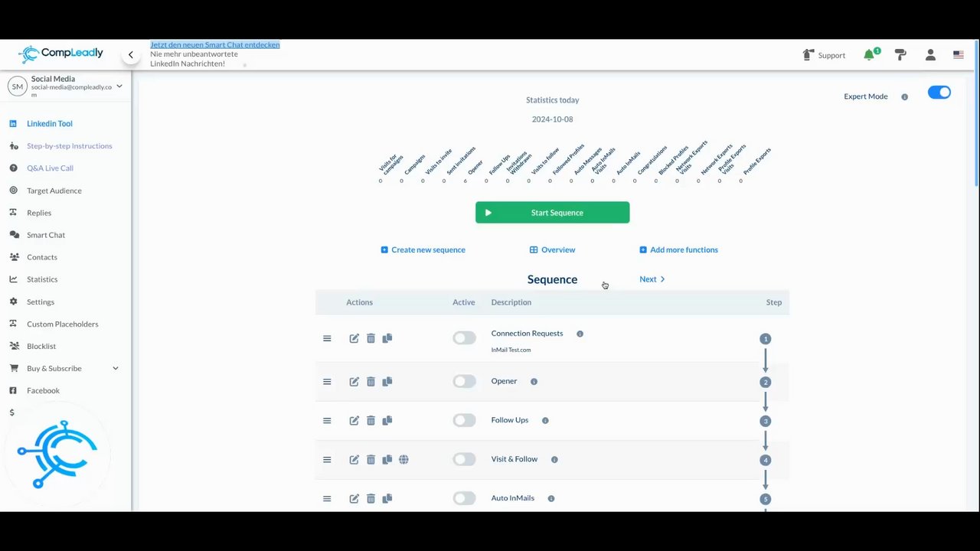Click the page vertical scrollbar
The width and height of the screenshot is (980, 551).
tap(976, 113)
